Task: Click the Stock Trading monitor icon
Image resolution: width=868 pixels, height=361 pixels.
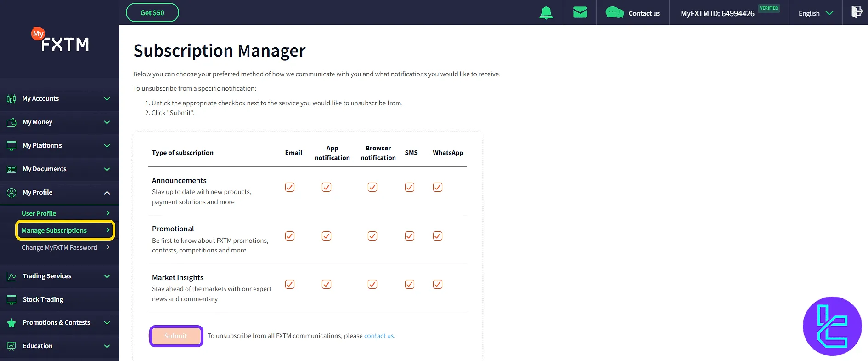Action: tap(11, 300)
